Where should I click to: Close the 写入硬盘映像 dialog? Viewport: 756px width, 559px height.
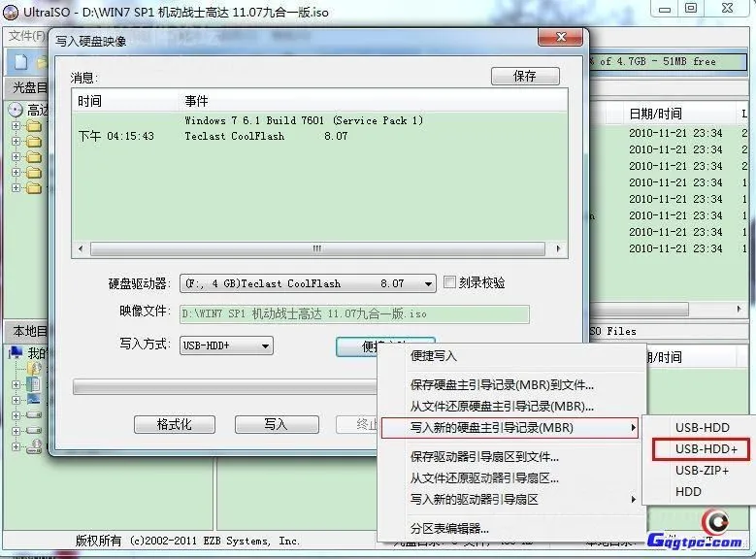(x=560, y=37)
